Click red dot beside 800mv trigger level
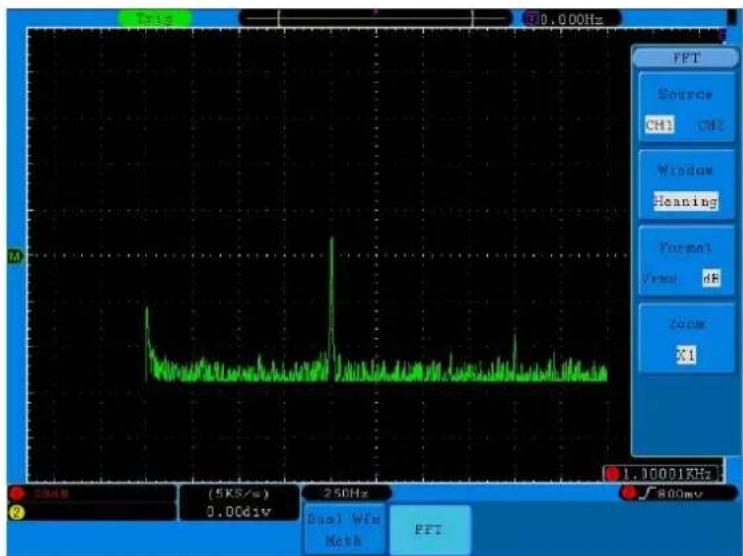The image size is (743, 556). pos(629,493)
